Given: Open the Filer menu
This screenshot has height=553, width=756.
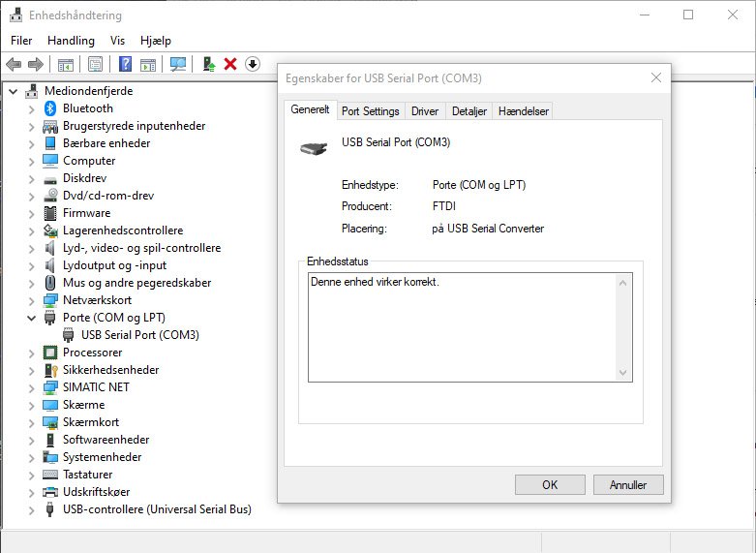Looking at the screenshot, I should 21,41.
